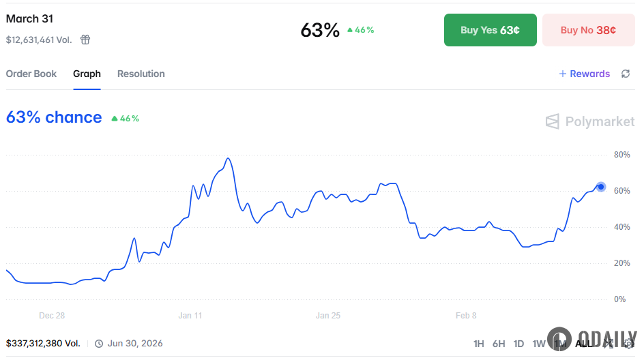
Task: Click the chart expand arrows icon
Action: pyautogui.click(x=608, y=344)
